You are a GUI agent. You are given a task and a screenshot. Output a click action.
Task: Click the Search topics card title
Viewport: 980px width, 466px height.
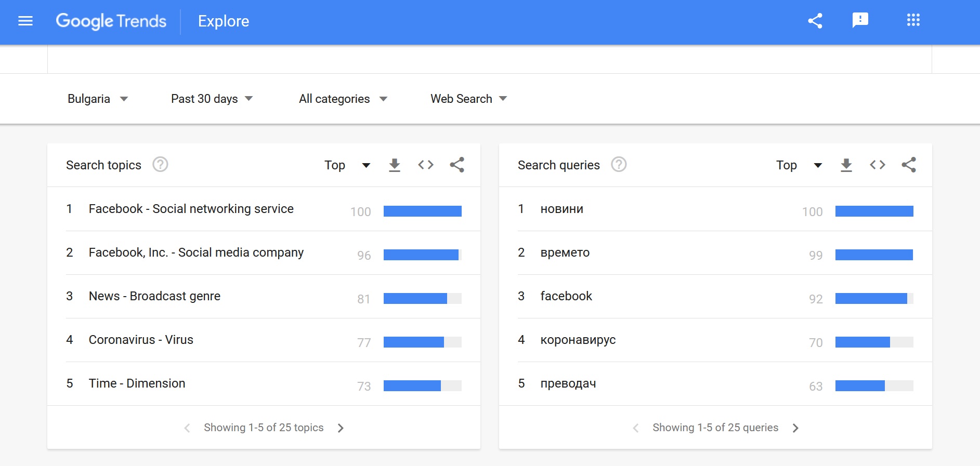pyautogui.click(x=103, y=165)
